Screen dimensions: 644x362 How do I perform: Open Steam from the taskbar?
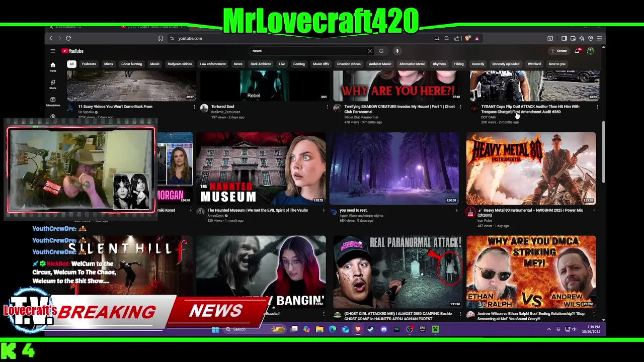[371, 329]
